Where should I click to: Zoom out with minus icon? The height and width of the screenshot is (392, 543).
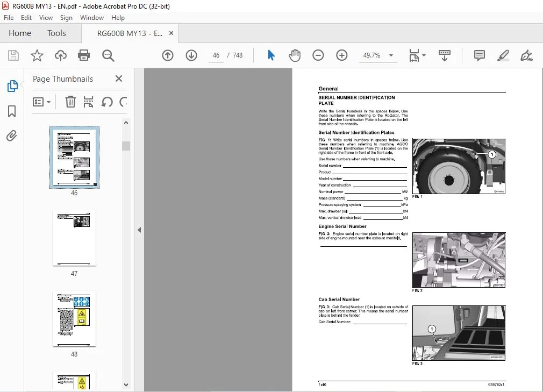point(318,55)
